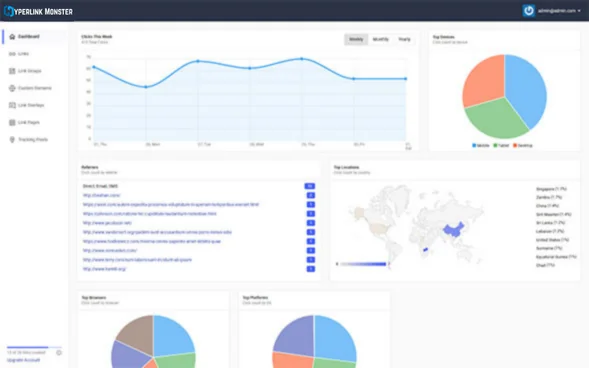The height and width of the screenshot is (368, 589).
Task: Click the power avatar icon in header
Action: point(529,11)
